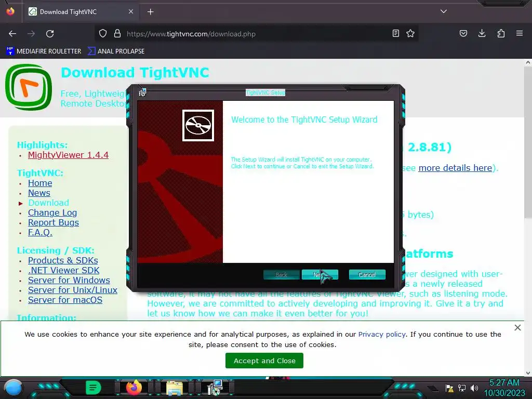Close the Download TightVNC tab
Image resolution: width=532 pixels, height=399 pixels.
tap(131, 11)
